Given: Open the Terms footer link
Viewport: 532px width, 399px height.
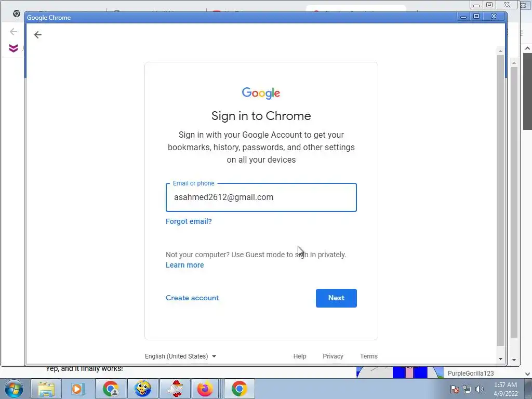Looking at the screenshot, I should click(368, 356).
